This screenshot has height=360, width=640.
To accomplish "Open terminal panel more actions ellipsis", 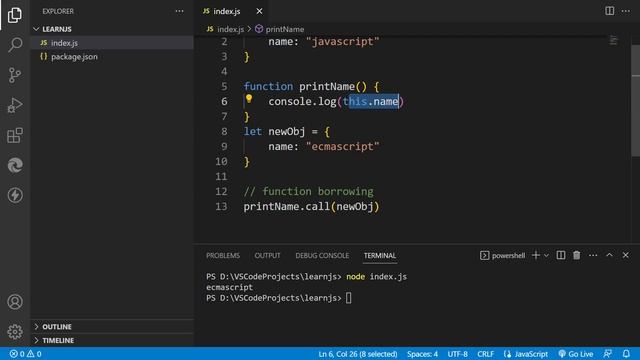I will coord(593,255).
